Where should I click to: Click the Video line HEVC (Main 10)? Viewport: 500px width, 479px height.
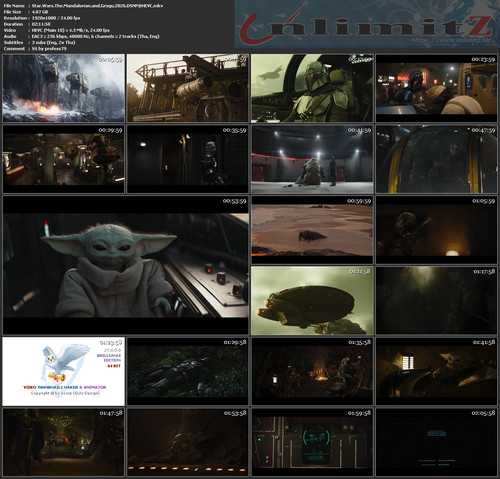[x=70, y=30]
